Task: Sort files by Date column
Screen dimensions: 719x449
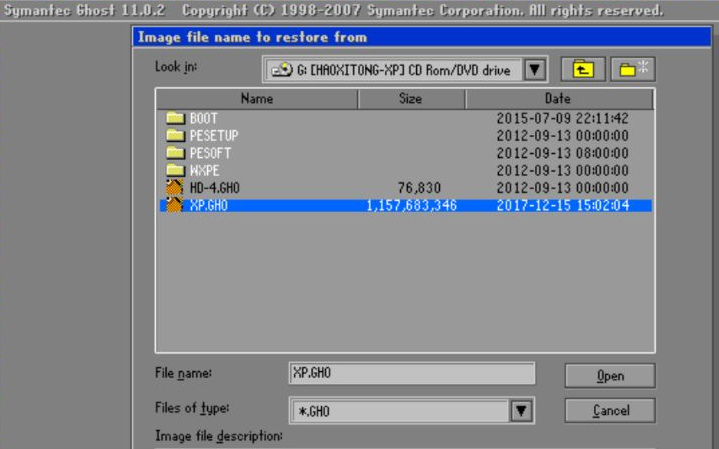Action: pyautogui.click(x=559, y=99)
